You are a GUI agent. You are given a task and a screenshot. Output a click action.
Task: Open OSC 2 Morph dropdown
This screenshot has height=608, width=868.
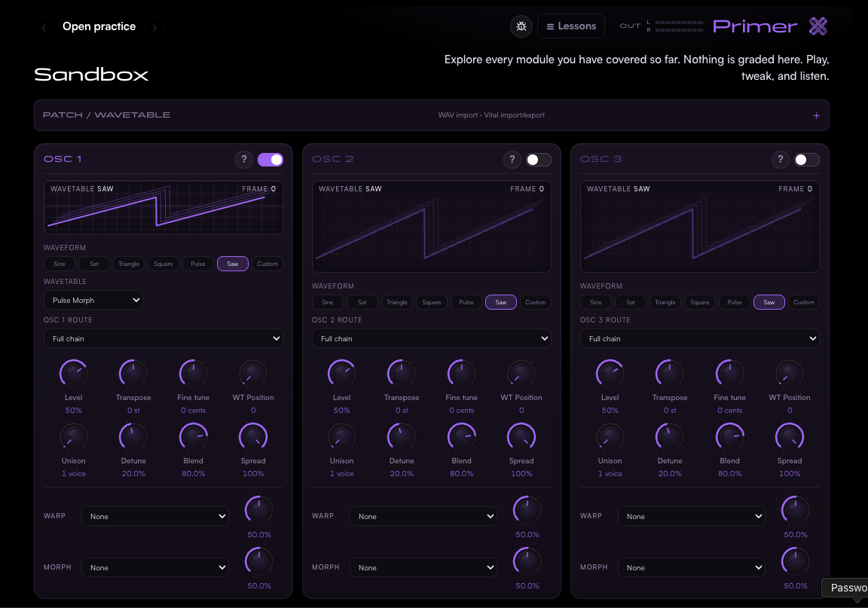[x=423, y=567]
